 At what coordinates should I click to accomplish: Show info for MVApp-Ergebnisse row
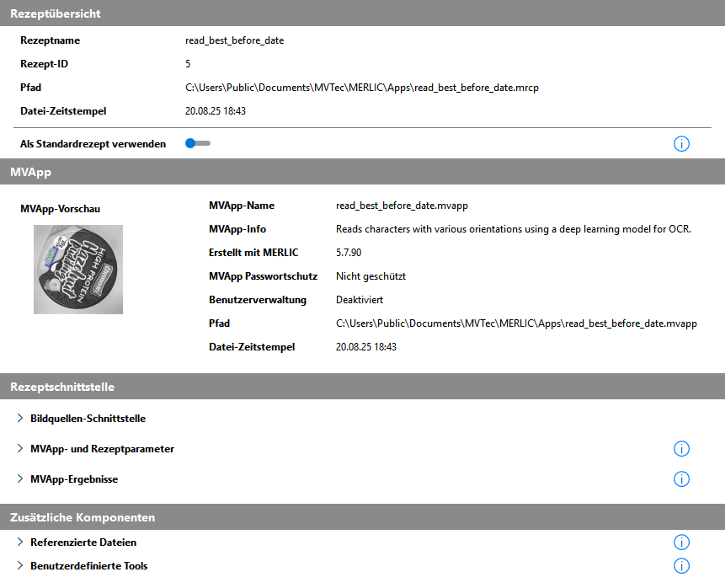click(681, 479)
